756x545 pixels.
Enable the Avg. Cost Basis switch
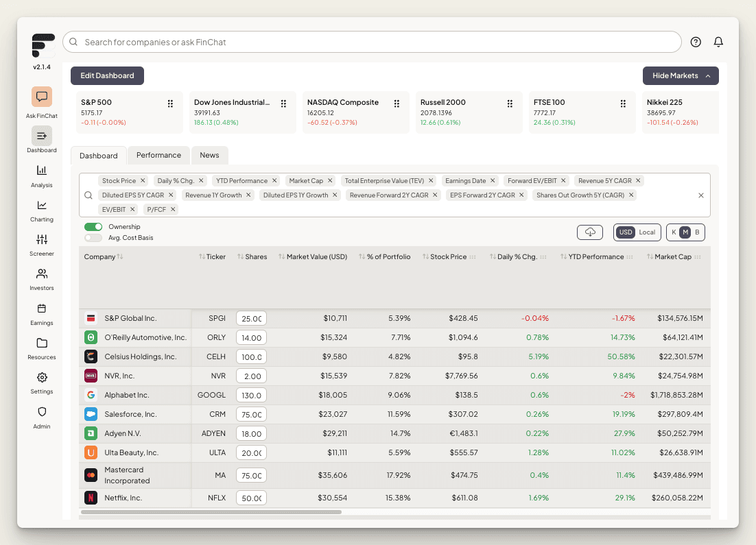[x=93, y=238]
